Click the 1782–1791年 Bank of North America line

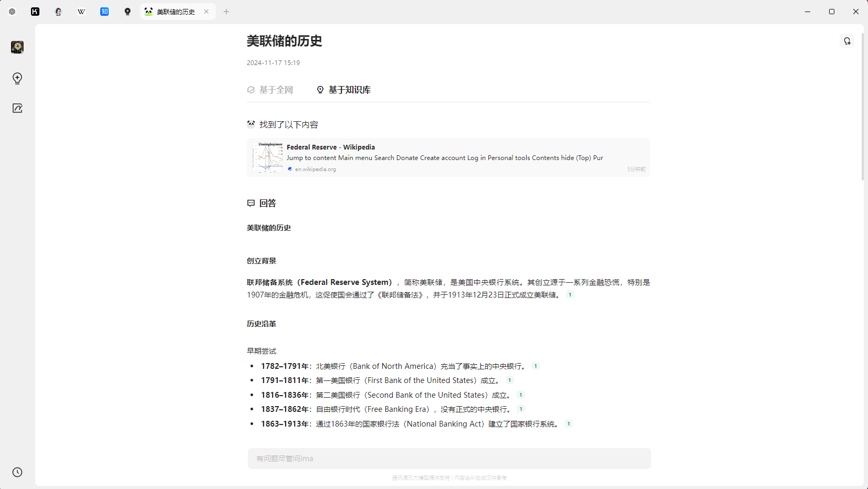(394, 366)
